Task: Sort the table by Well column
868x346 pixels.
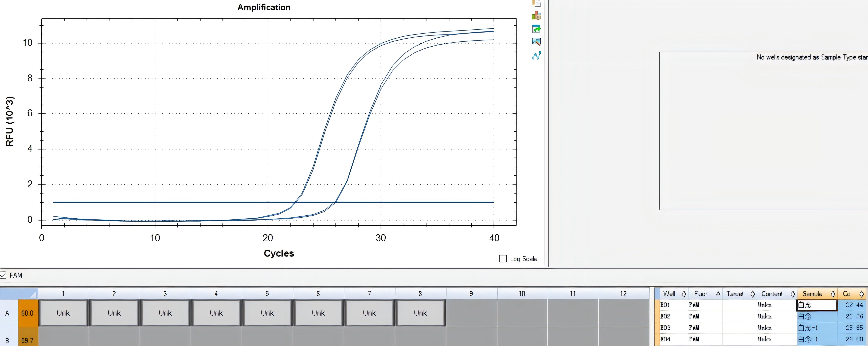Action: [x=674, y=294]
